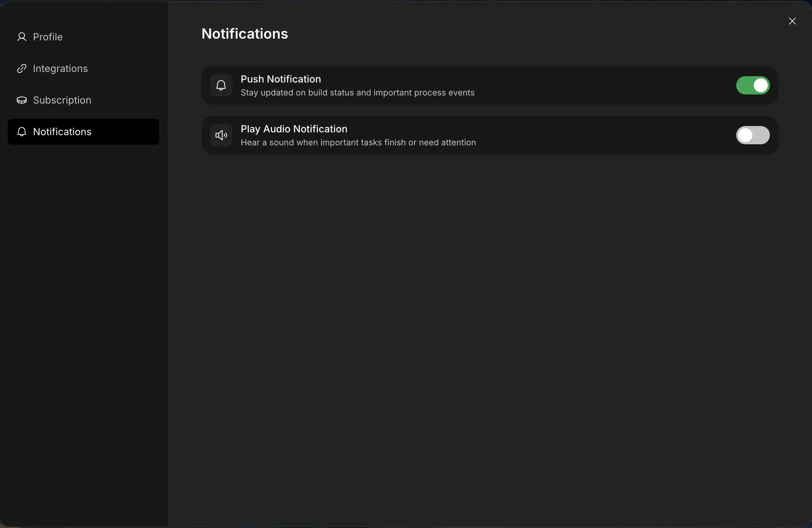Open the Profile settings section
This screenshot has width=812, height=528.
pos(48,37)
